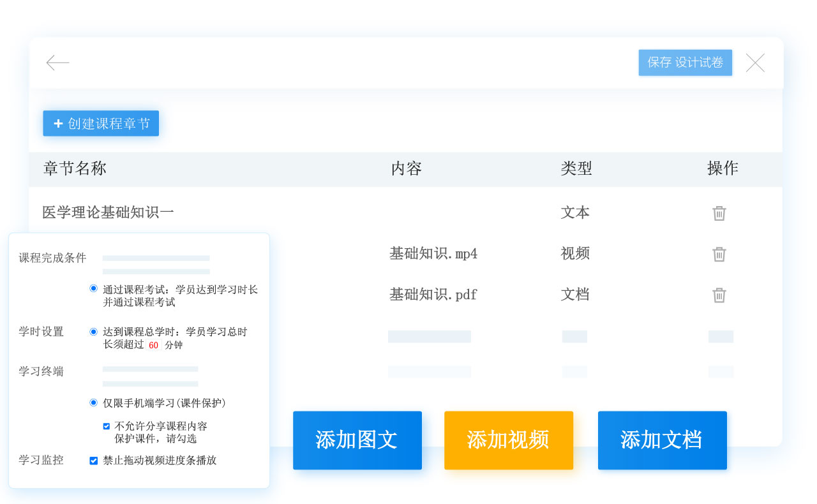This screenshot has width=817, height=504.
Task: Delete the 医学理论基础知识一 text row
Action: (x=719, y=213)
